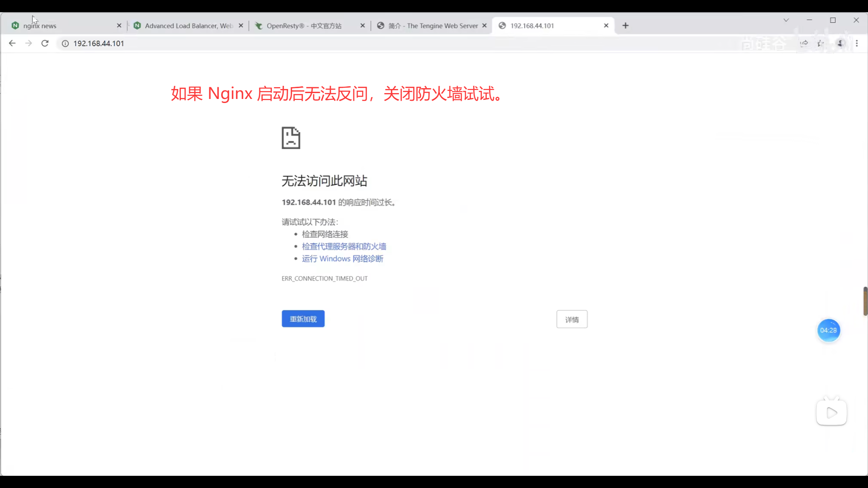This screenshot has height=488, width=868.
Task: Close the Advanced Load Balancer tab
Action: [241, 26]
